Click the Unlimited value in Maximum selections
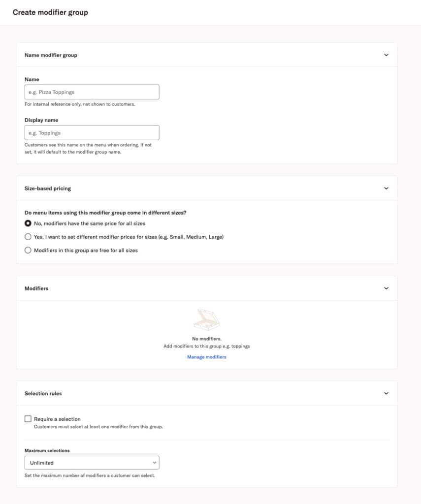This screenshot has height=504, width=421. [x=41, y=462]
